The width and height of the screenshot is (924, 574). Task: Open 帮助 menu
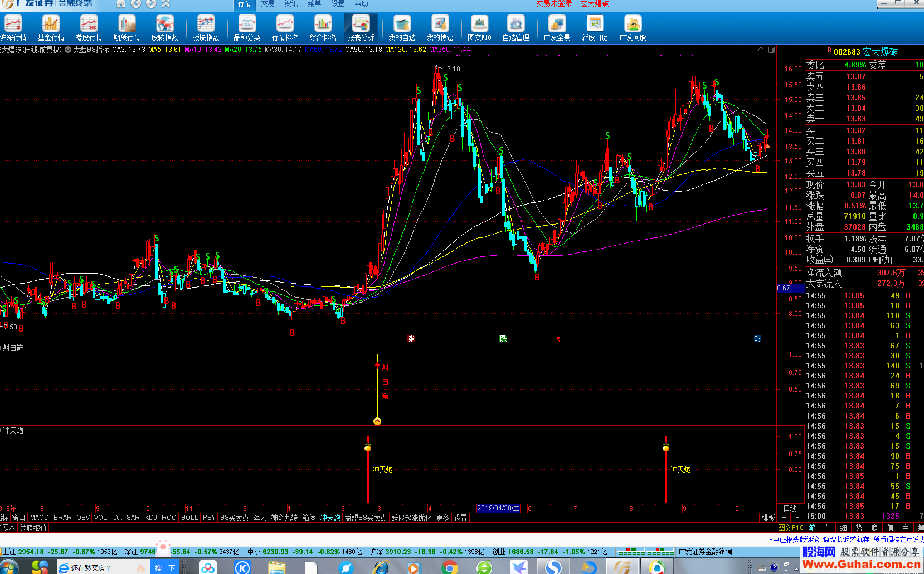pos(361,3)
